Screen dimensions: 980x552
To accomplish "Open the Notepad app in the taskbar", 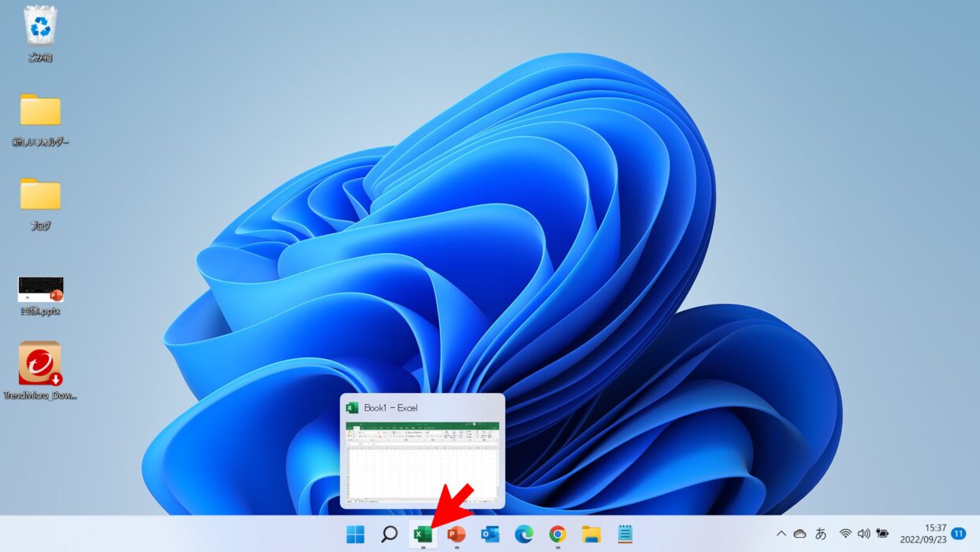I will pyautogui.click(x=625, y=535).
